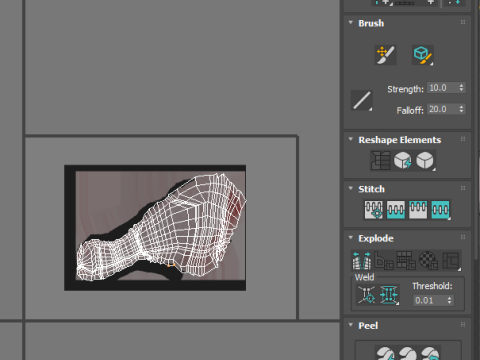Select the Paint Move brush icon
This screenshot has width=480, height=360.
point(386,55)
